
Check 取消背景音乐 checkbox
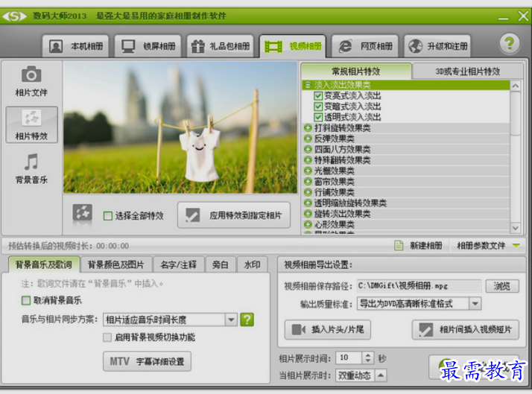(26, 300)
